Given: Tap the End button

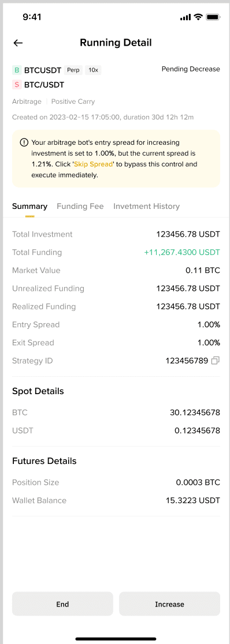Looking at the screenshot, I should pos(62,604).
